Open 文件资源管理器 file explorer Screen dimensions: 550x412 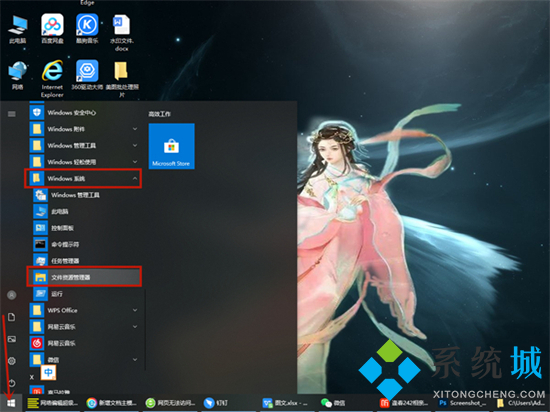pos(84,277)
